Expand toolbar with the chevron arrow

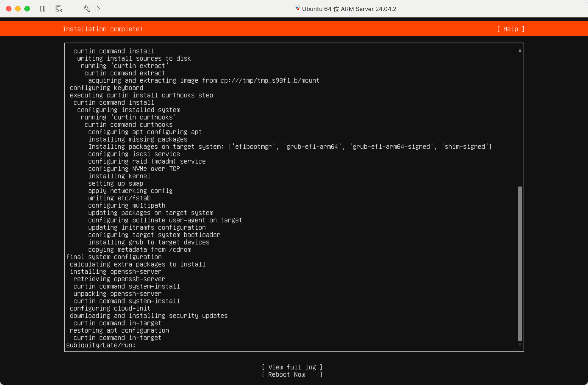point(99,9)
